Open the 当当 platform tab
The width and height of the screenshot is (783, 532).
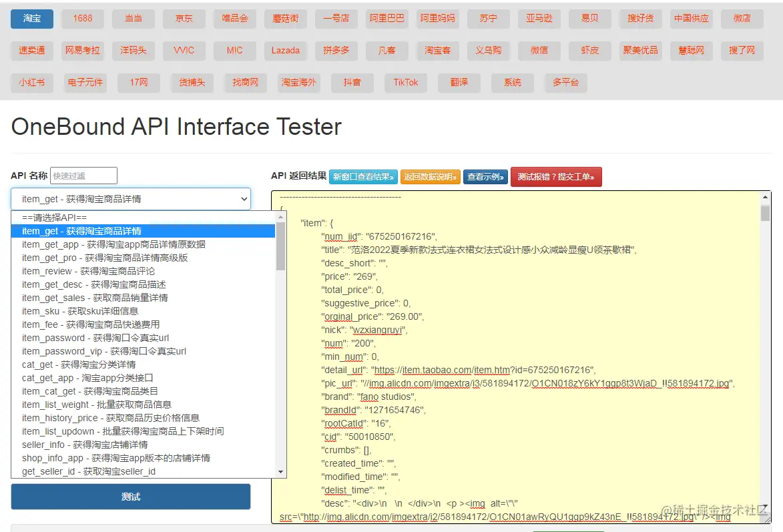[134, 19]
